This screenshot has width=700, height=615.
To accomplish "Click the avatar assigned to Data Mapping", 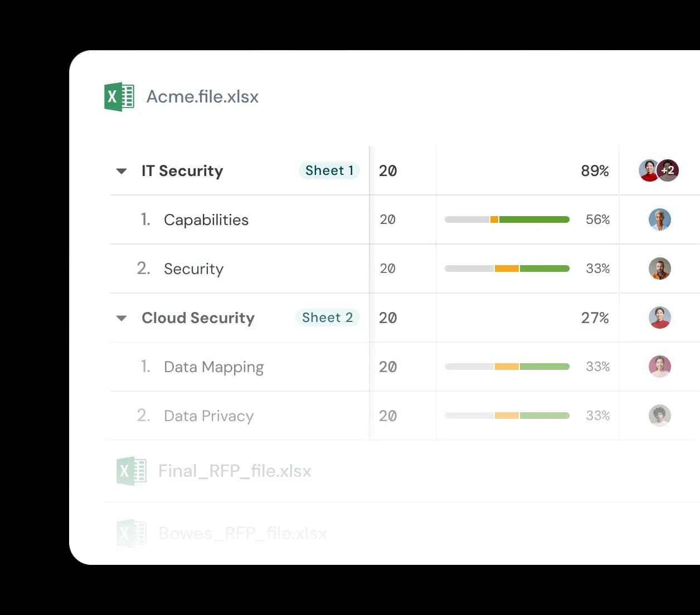I will [x=660, y=367].
